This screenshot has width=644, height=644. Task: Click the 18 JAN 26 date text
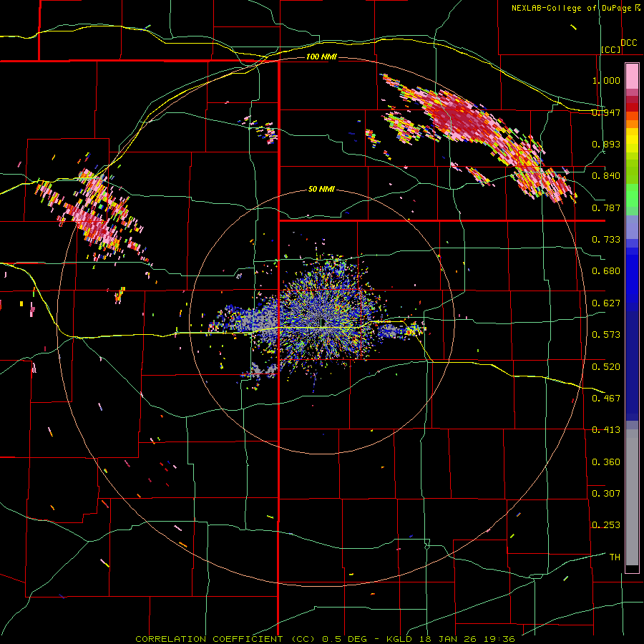(x=448, y=639)
